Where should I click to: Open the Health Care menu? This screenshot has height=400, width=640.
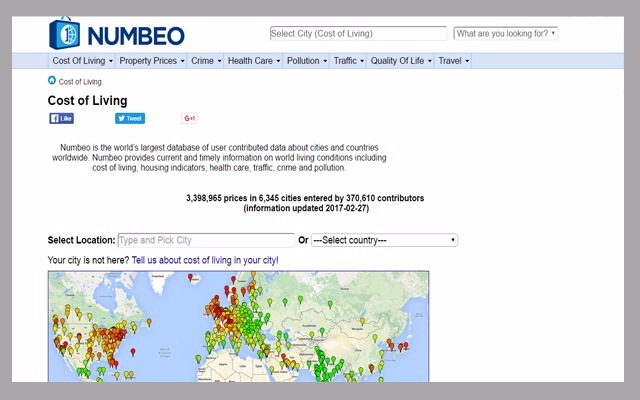tap(253, 61)
